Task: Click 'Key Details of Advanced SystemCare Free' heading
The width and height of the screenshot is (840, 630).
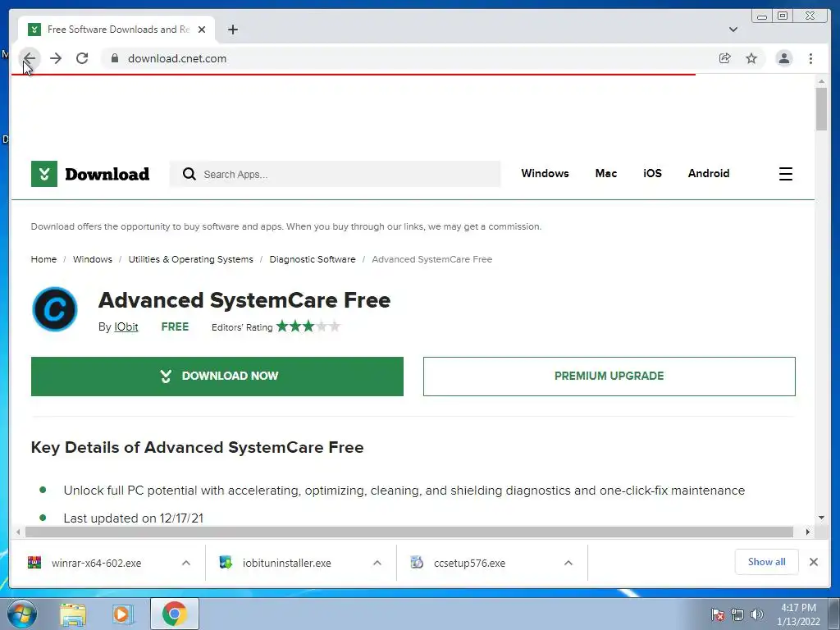Action: click(x=197, y=447)
